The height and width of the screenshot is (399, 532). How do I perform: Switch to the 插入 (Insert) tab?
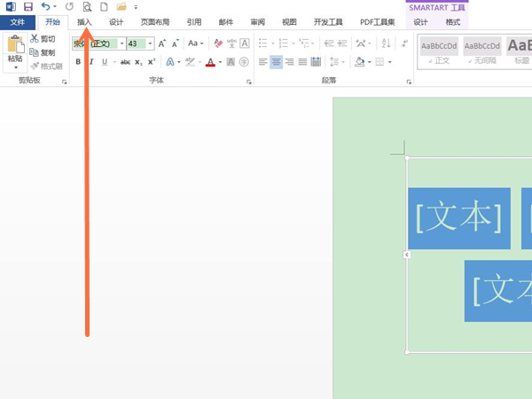84,22
